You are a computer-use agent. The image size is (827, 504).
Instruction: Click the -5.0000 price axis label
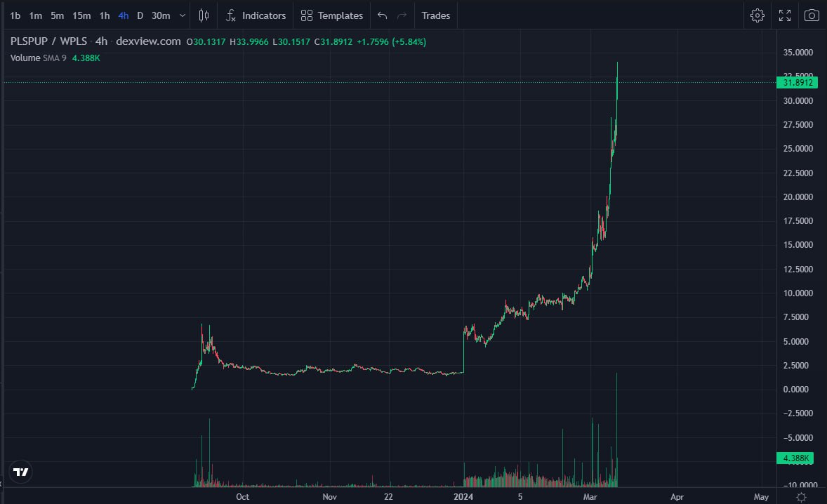(798, 437)
